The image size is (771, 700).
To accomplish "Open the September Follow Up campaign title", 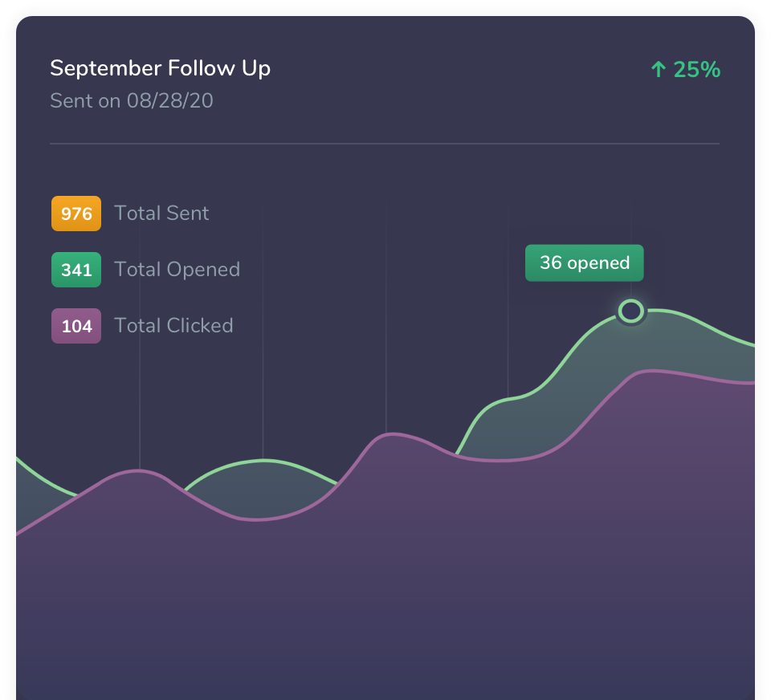I will tap(160, 68).
